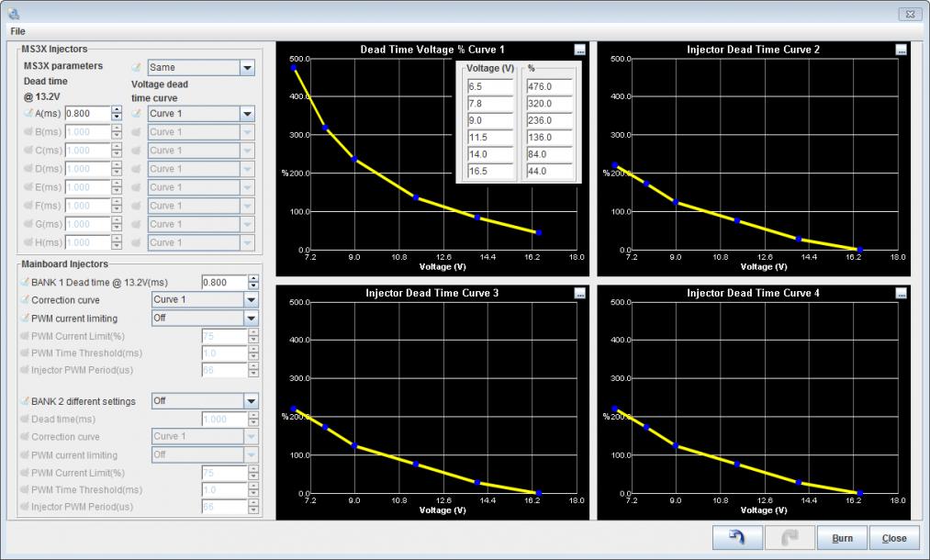Expand the MS3X parameters 'Same' dropdown
930x560 pixels.
pyautogui.click(x=246, y=68)
